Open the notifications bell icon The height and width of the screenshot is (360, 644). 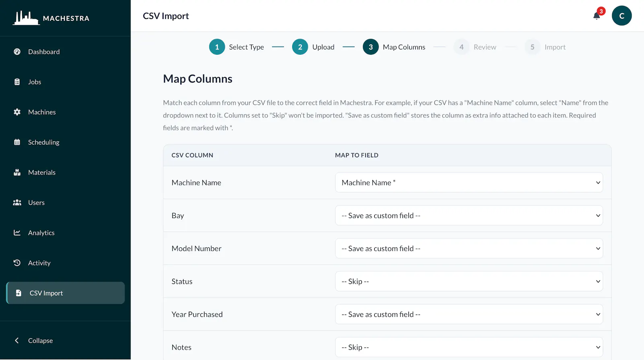click(x=597, y=16)
